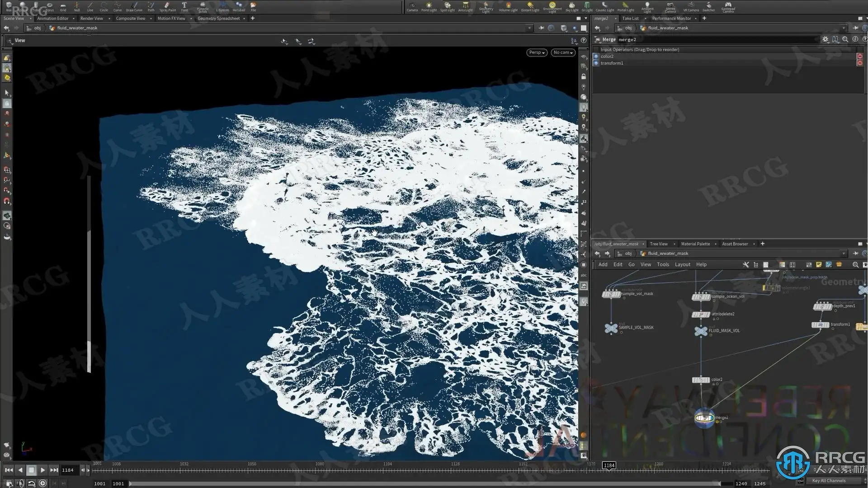Open network editor search magnifier
The height and width of the screenshot is (488, 868).
(x=855, y=265)
